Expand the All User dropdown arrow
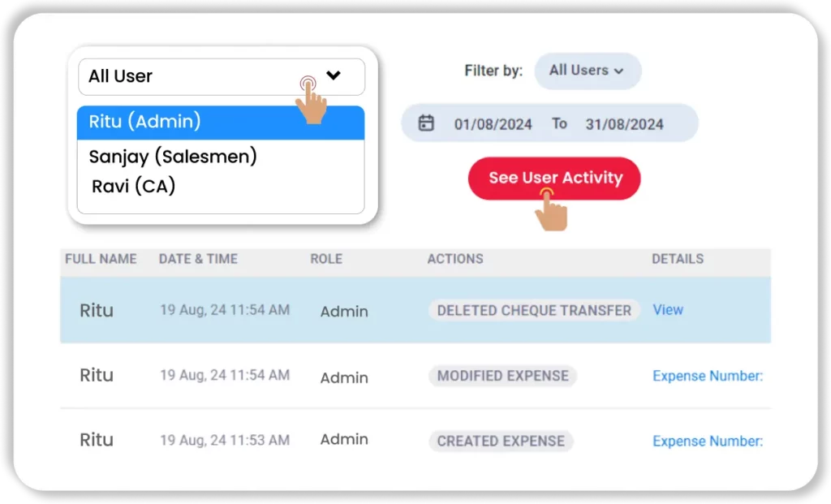This screenshot has height=504, width=831. click(333, 75)
